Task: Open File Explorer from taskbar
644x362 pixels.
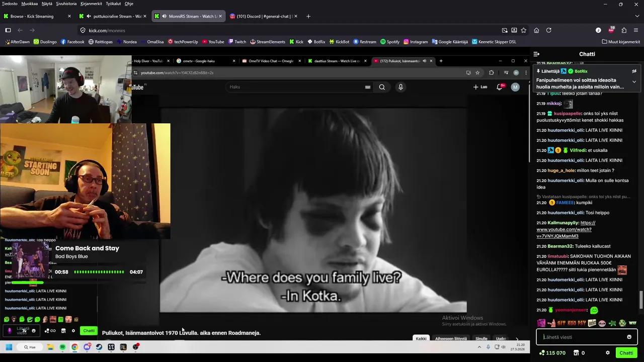Action: [50, 347]
